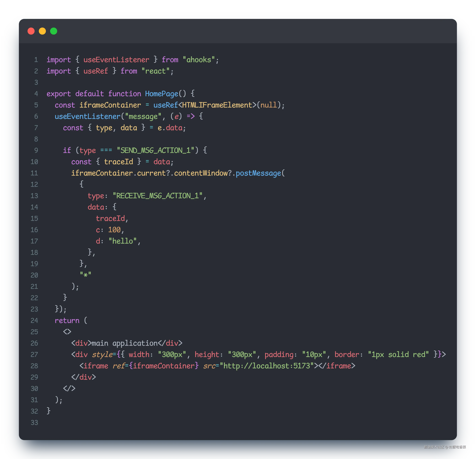476x459 pixels.
Task: Click the "message" event string
Action: 143,117
